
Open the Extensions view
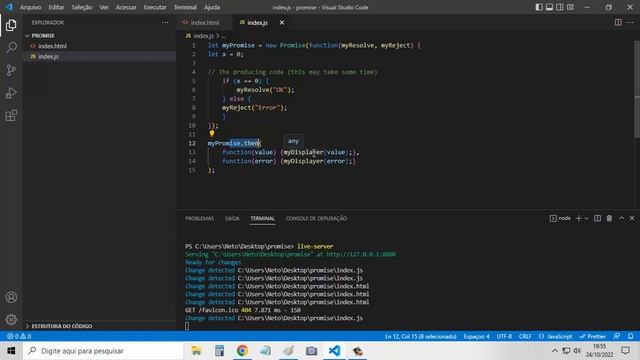click(11, 116)
